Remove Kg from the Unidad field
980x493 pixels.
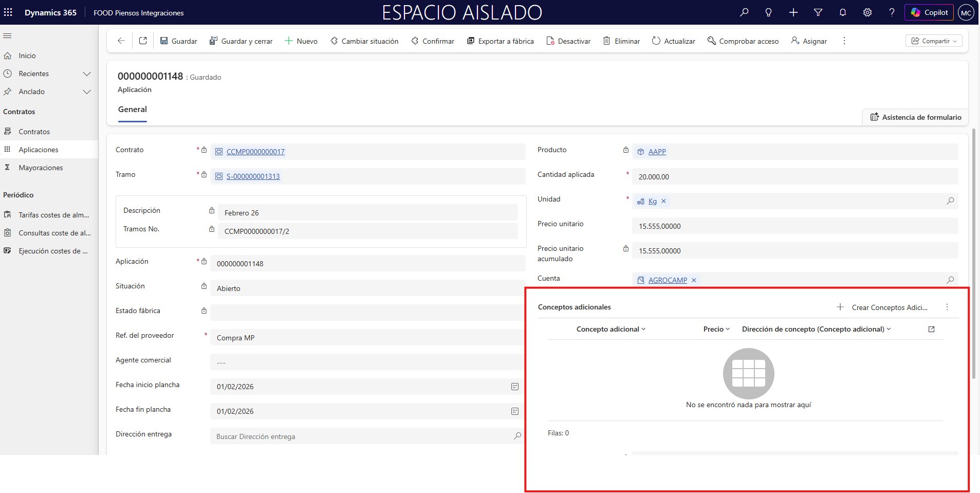click(663, 201)
